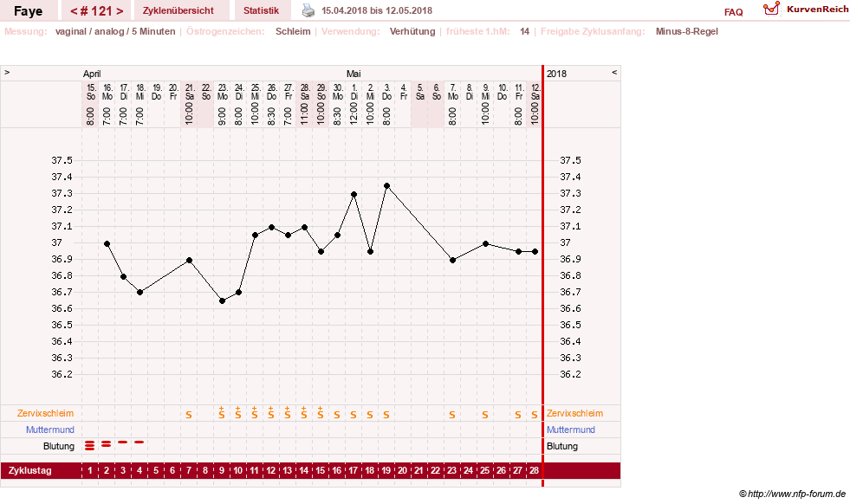Click the '12. Sa' date column header
This screenshot has height=504, width=850.
coord(535,92)
